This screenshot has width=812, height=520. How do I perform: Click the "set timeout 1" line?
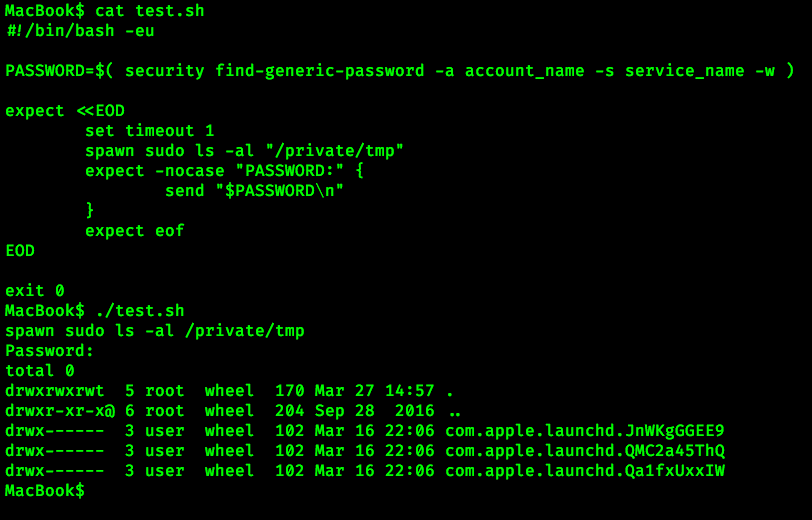149,131
